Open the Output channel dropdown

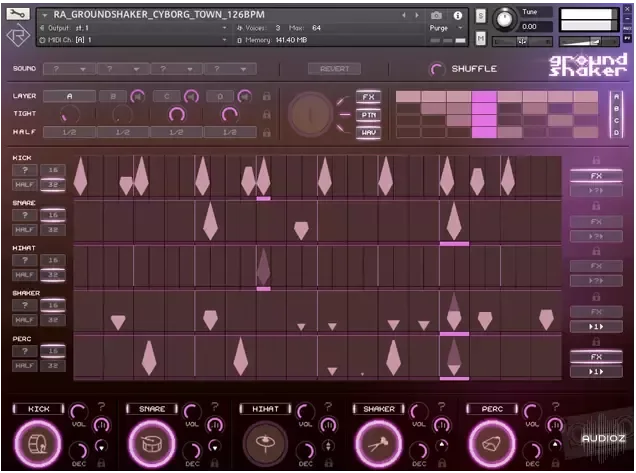coord(224,28)
